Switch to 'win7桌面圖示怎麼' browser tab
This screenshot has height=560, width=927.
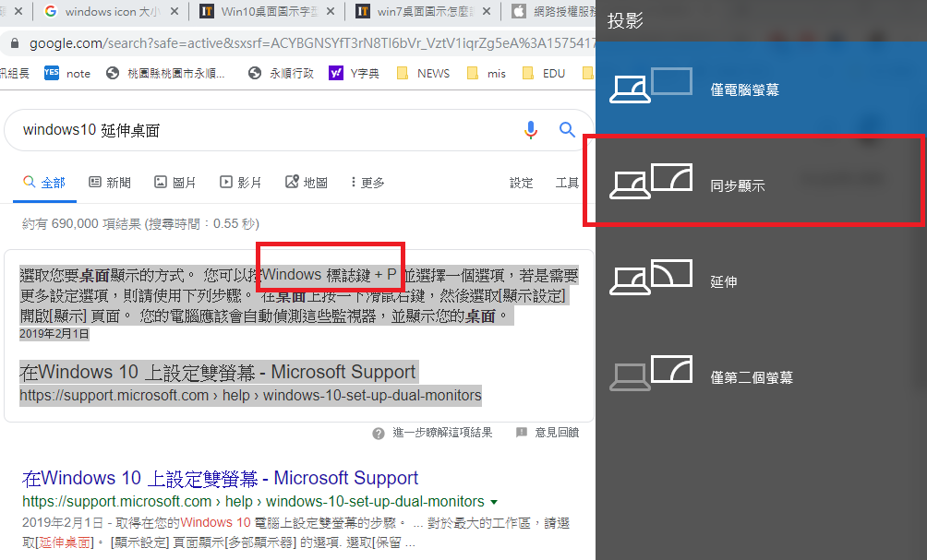[422, 11]
